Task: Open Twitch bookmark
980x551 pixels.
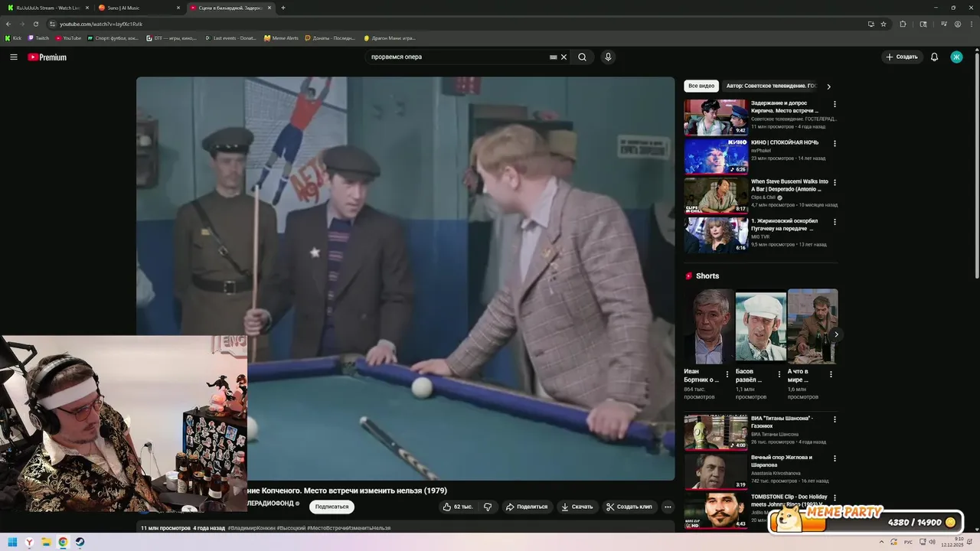Action: (38, 37)
